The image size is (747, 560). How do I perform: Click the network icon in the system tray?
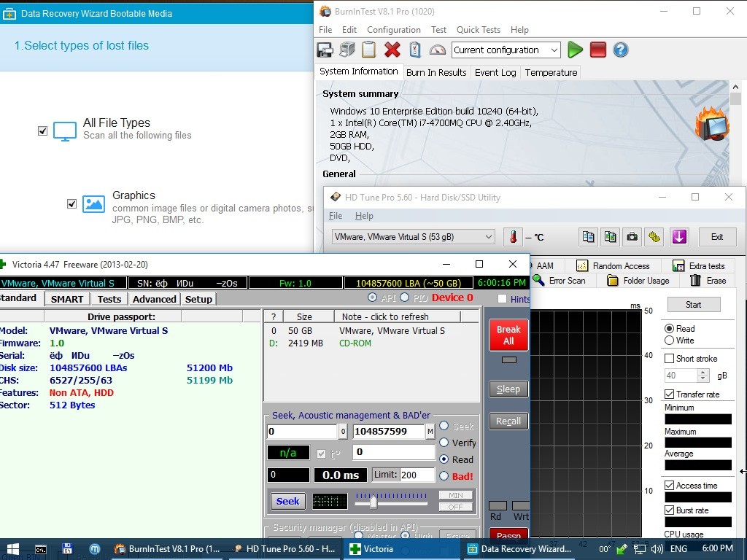(x=639, y=549)
